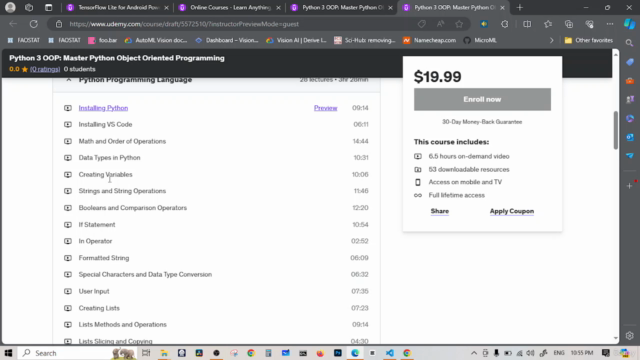Click the browser back arrow
Viewport: 640px width, 360px height.
pos(13,24)
